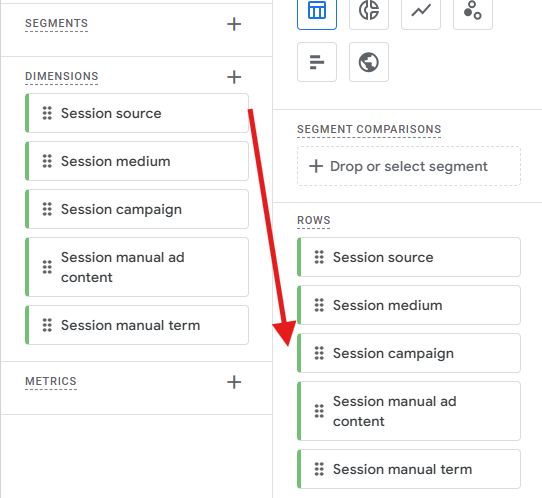Click the Segment Comparisons heading
The image size is (542, 498).
point(369,129)
